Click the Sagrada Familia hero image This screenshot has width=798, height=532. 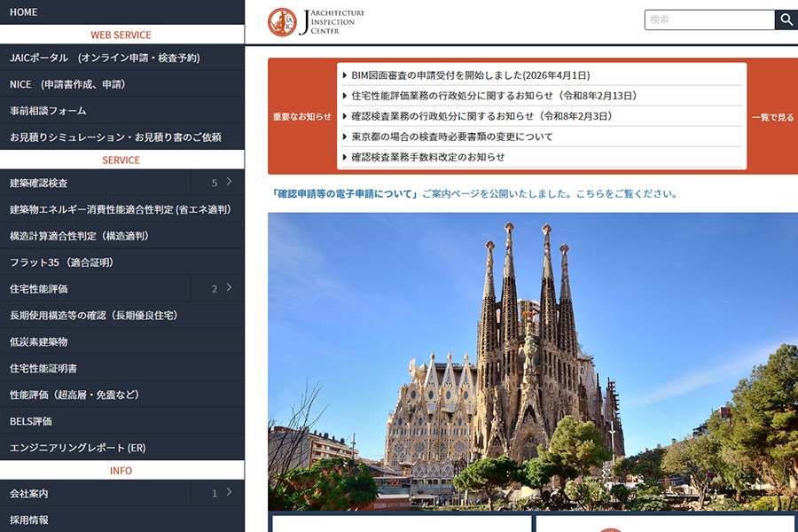pyautogui.click(x=532, y=361)
